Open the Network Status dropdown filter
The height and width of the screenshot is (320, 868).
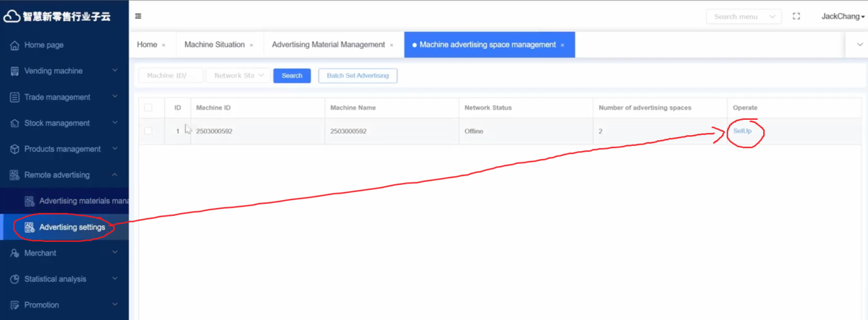coord(238,76)
